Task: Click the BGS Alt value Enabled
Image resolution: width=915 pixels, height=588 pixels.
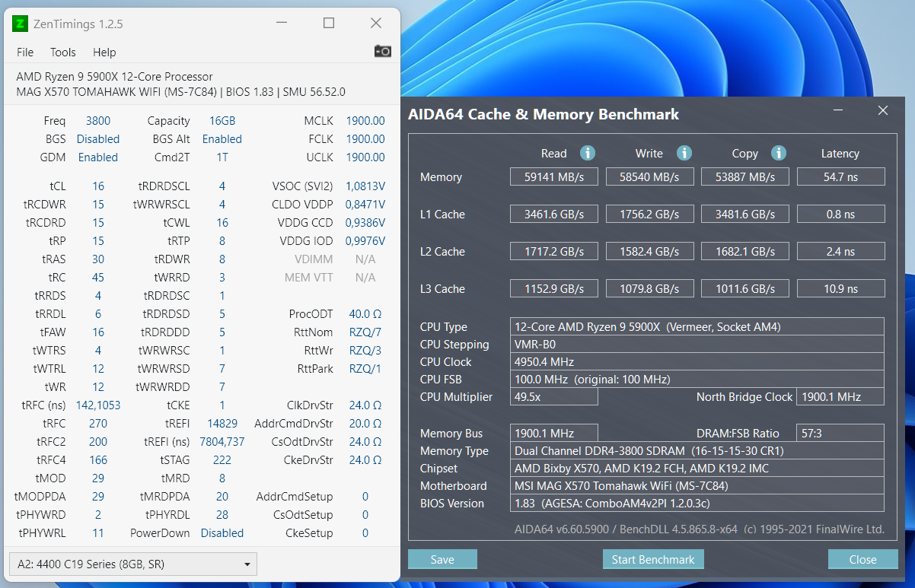Action: pyautogui.click(x=222, y=138)
